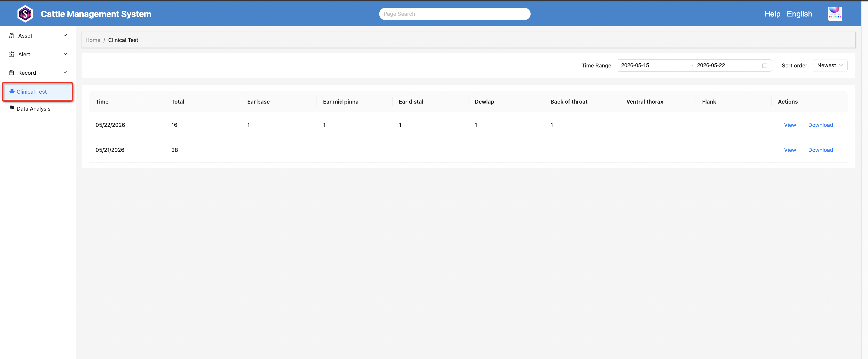Screen dimensions: 868x359
Task: Click the Sort order label
Action: (795, 65)
